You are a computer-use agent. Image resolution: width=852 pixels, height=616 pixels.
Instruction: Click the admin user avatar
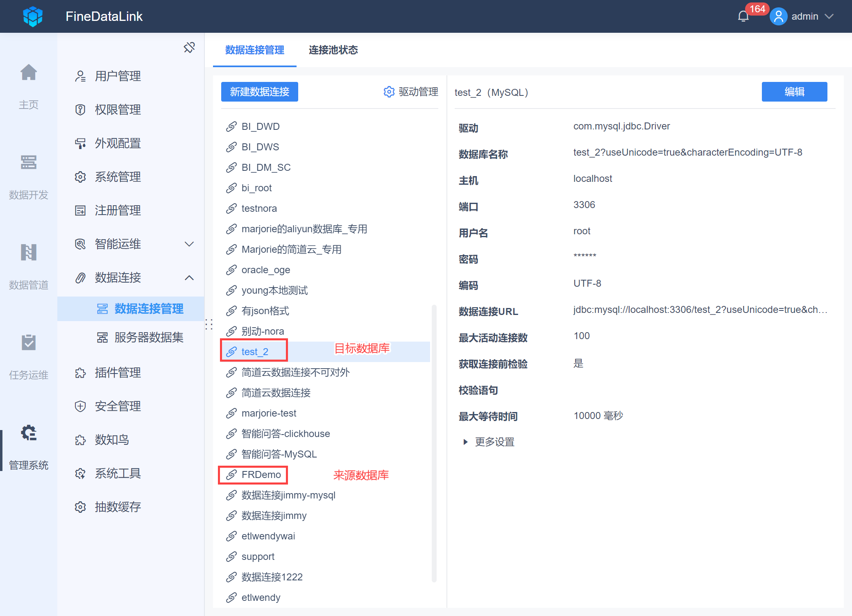pyautogui.click(x=778, y=16)
